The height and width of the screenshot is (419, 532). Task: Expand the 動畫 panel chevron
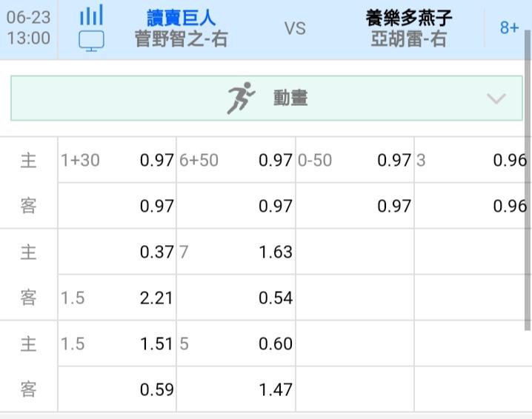point(496,98)
